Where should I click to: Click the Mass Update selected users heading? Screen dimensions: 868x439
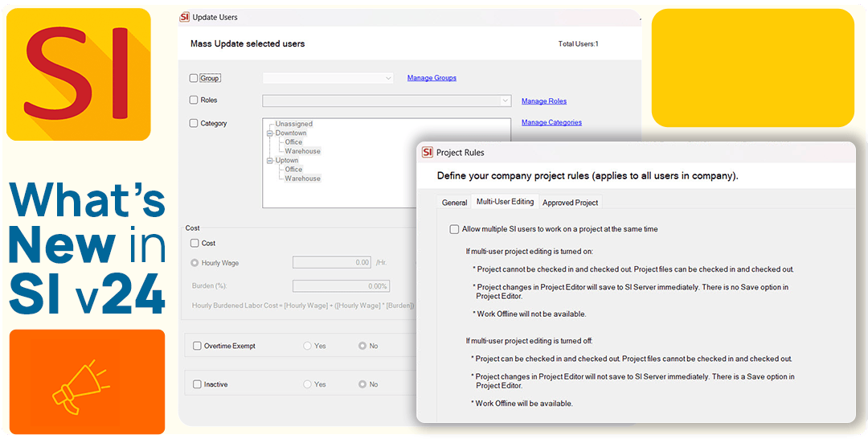click(248, 43)
